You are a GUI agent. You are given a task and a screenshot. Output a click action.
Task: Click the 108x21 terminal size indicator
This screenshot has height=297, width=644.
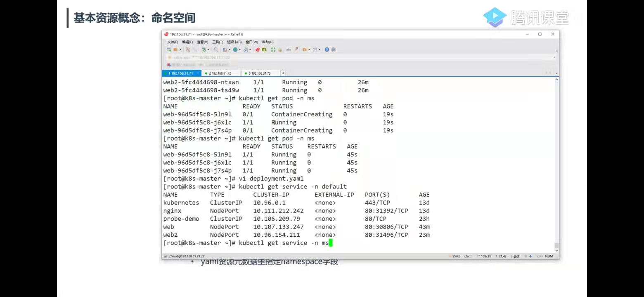(484, 256)
